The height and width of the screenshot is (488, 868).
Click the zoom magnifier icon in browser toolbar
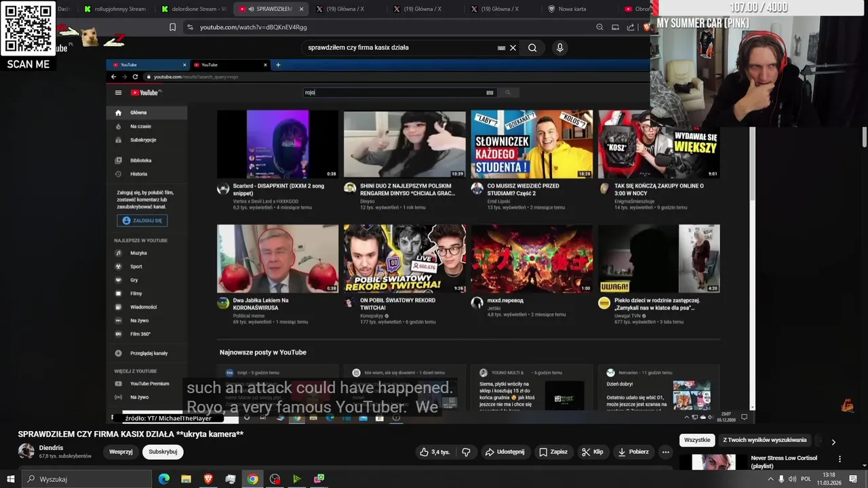coord(599,27)
